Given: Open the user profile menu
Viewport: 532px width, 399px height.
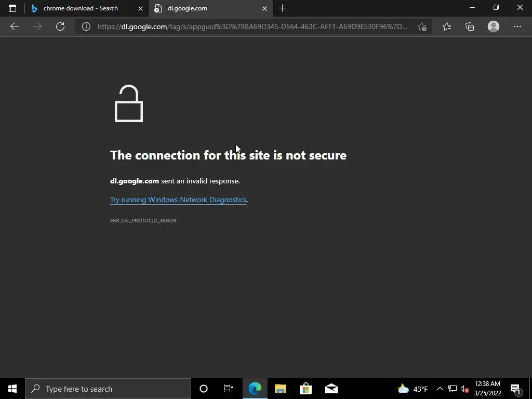Looking at the screenshot, I should [x=494, y=26].
